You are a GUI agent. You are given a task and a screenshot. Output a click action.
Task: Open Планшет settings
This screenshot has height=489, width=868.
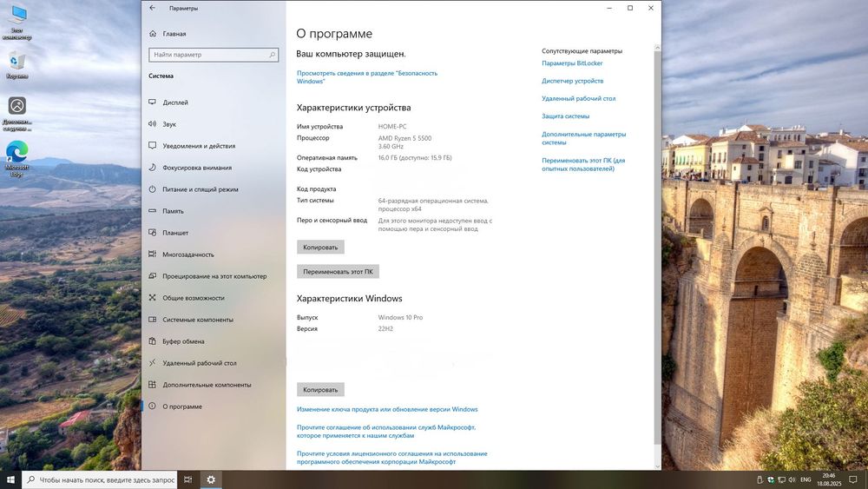tap(169, 233)
